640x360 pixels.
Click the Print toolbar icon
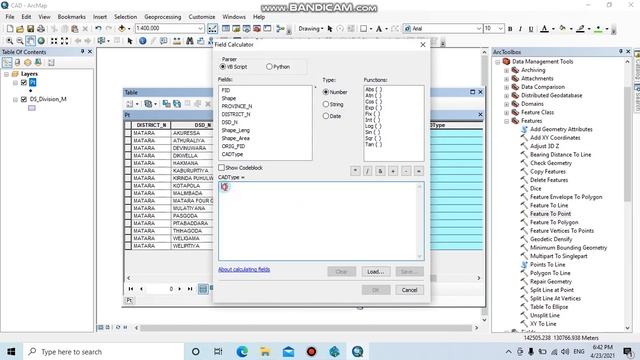(x=41, y=29)
